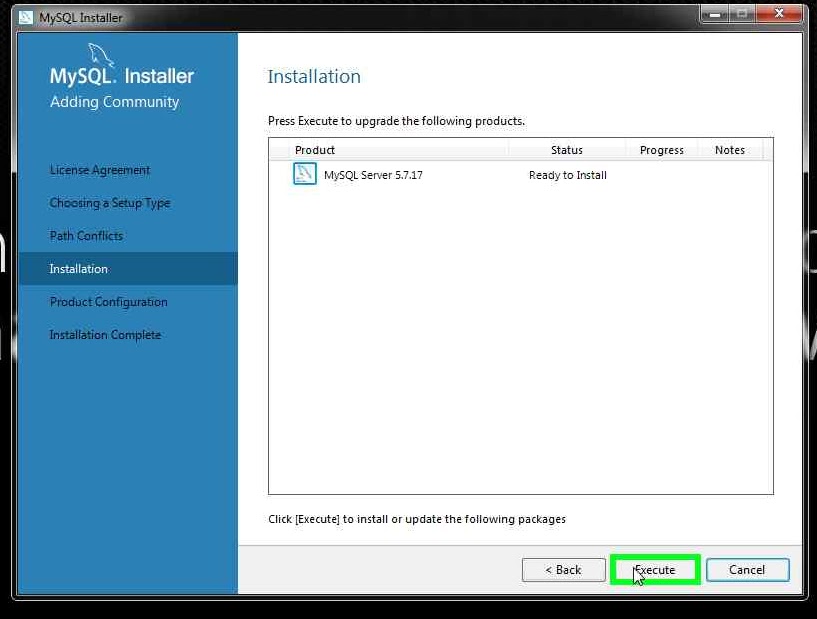The width and height of the screenshot is (817, 619).
Task: Click the 'Ready to Install' status cell
Action: 568,175
